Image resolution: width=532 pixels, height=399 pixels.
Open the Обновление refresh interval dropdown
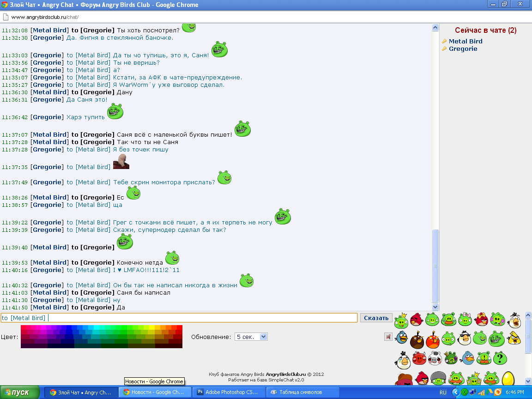[x=251, y=337]
